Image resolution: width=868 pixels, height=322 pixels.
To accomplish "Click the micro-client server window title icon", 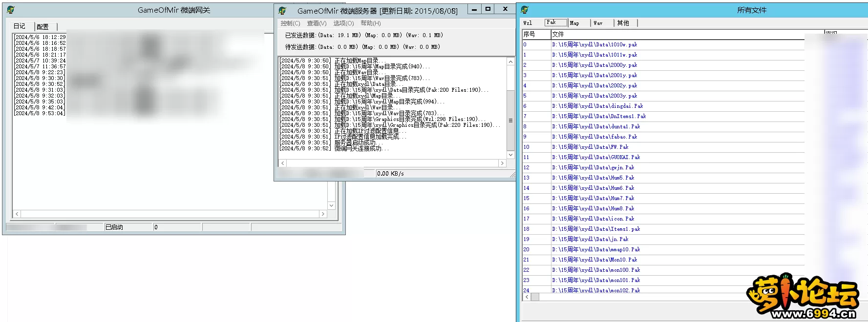I will (x=282, y=10).
